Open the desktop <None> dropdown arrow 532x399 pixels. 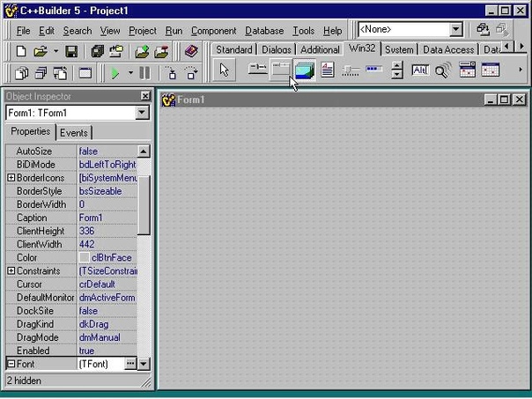pyautogui.click(x=456, y=30)
